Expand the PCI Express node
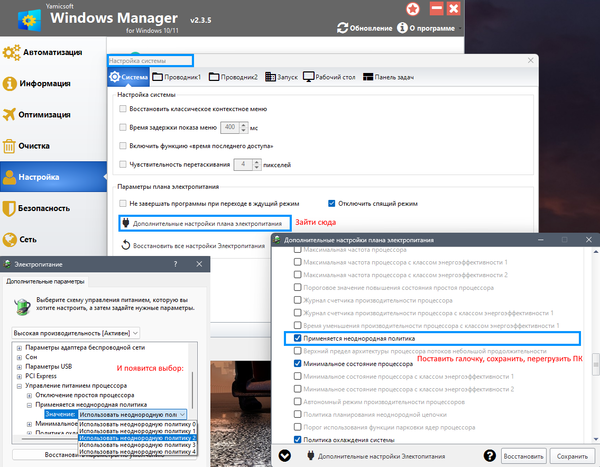Image resolution: width=600 pixels, height=467 pixels. point(19,376)
